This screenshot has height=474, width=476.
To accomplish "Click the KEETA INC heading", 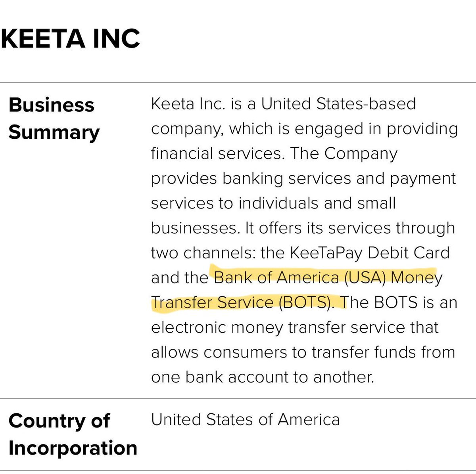I will pyautogui.click(x=70, y=39).
